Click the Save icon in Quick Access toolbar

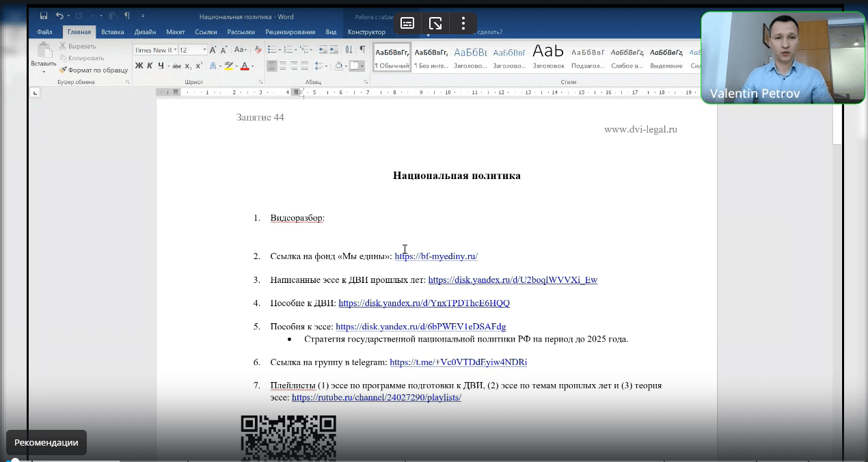coord(43,15)
